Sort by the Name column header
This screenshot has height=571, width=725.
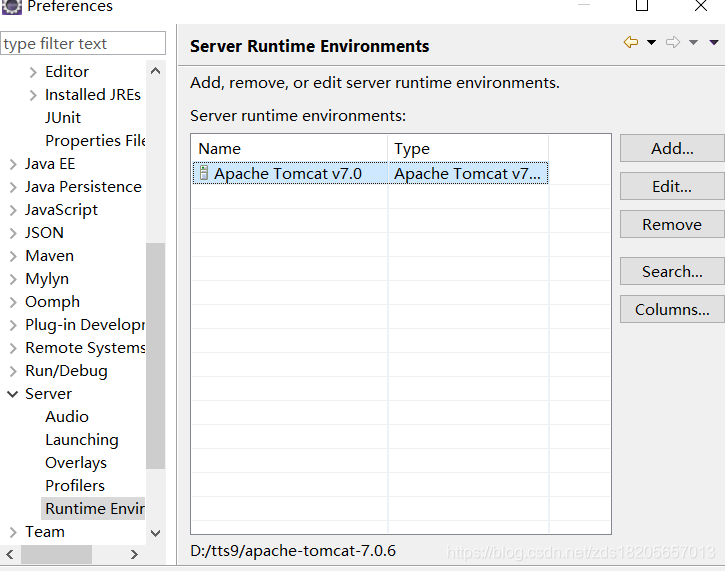click(x=289, y=148)
